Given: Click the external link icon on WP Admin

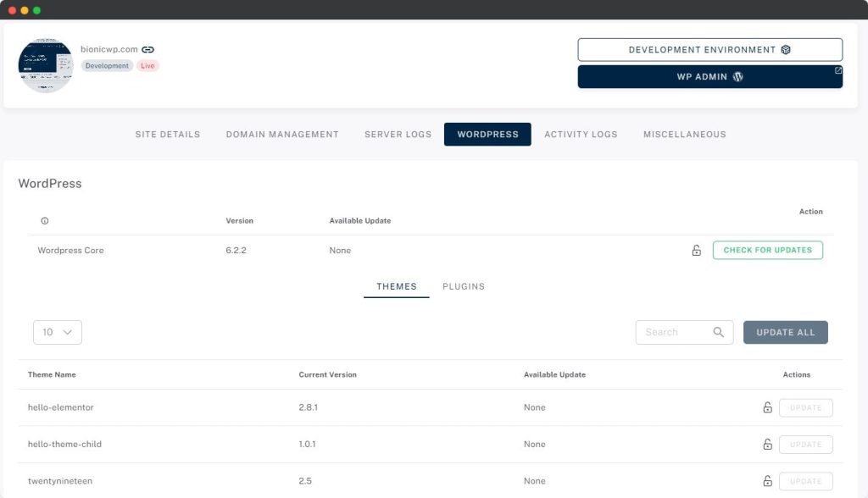Looking at the screenshot, I should 838,71.
